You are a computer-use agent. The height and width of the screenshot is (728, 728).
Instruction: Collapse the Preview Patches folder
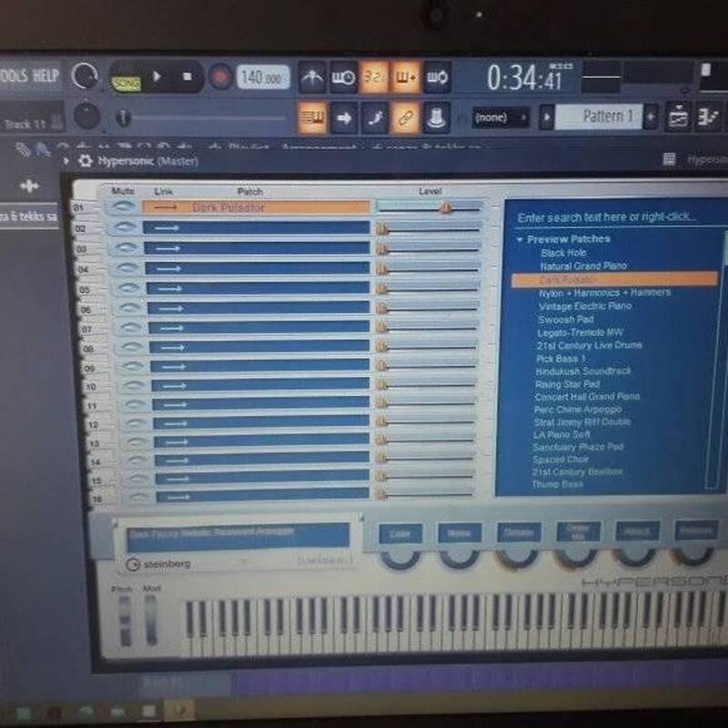[x=520, y=239]
